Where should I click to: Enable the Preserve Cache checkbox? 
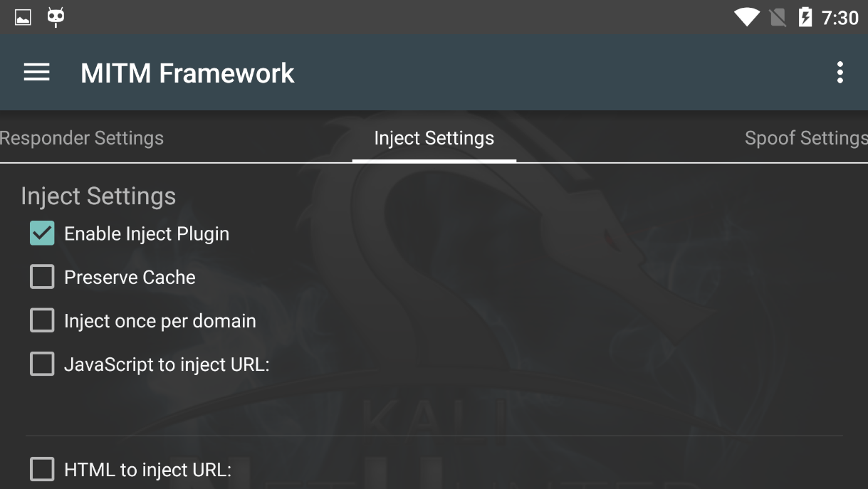tap(42, 277)
